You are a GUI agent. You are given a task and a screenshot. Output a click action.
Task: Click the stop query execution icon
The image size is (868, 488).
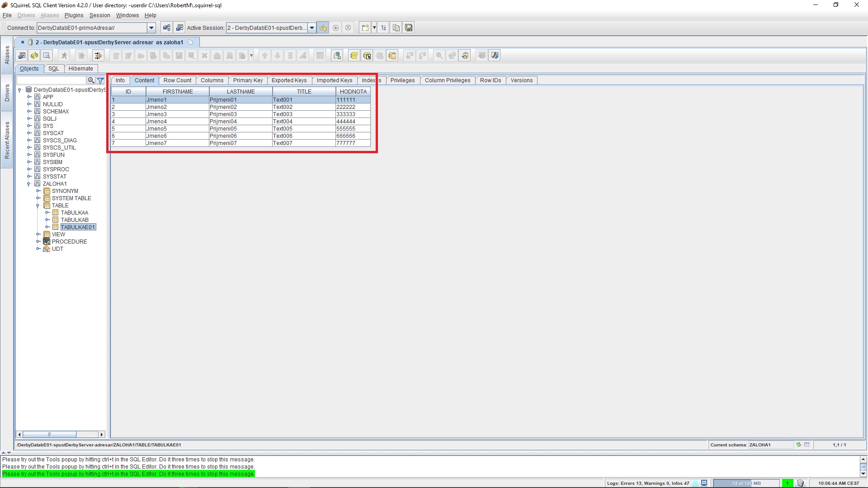click(348, 28)
